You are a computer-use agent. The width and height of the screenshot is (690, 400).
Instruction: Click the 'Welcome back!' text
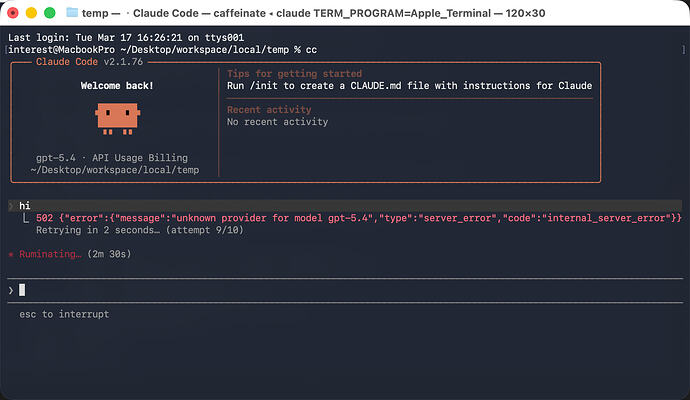(x=117, y=86)
